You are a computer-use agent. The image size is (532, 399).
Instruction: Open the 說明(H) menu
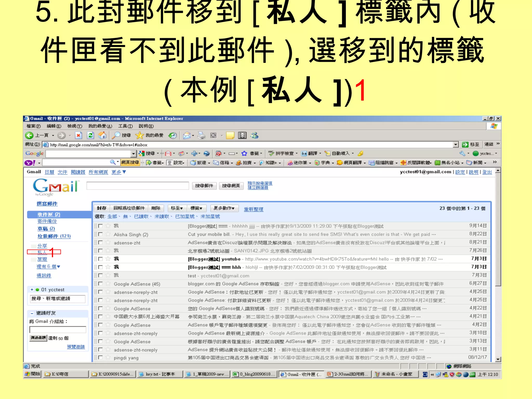tap(146, 126)
